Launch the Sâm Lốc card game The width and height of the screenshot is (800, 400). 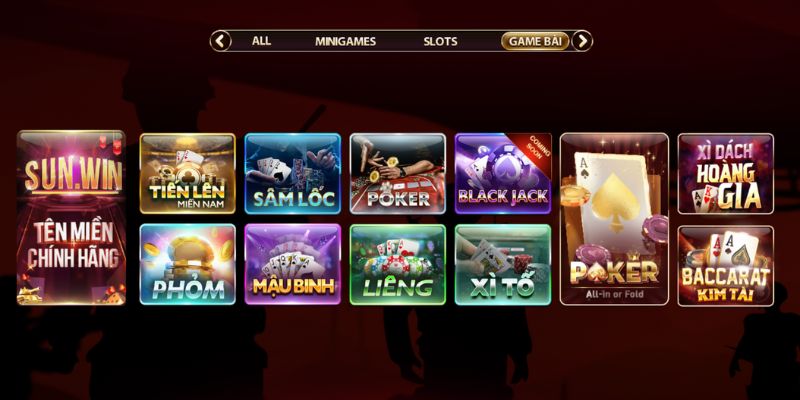(x=292, y=173)
